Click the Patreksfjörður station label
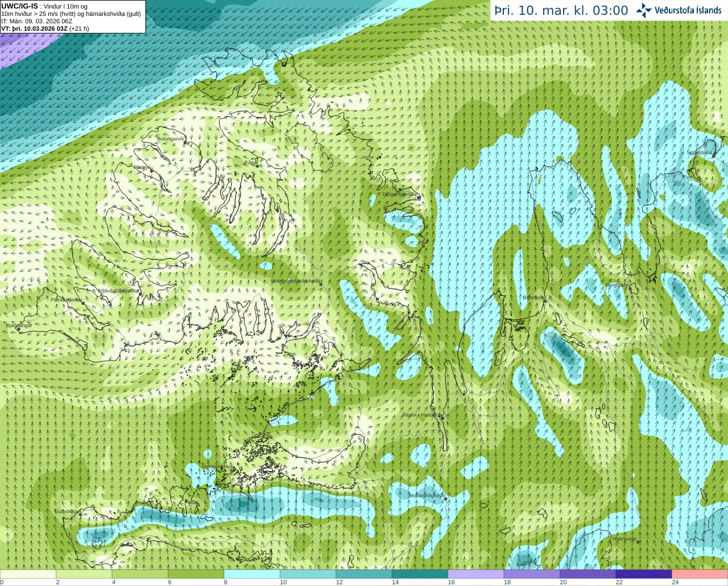The image size is (728, 586). [x=66, y=299]
